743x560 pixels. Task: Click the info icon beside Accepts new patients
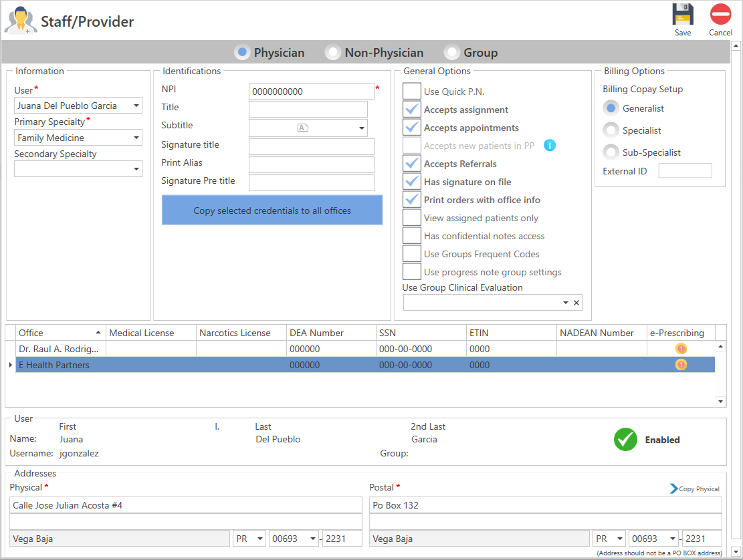click(x=550, y=145)
